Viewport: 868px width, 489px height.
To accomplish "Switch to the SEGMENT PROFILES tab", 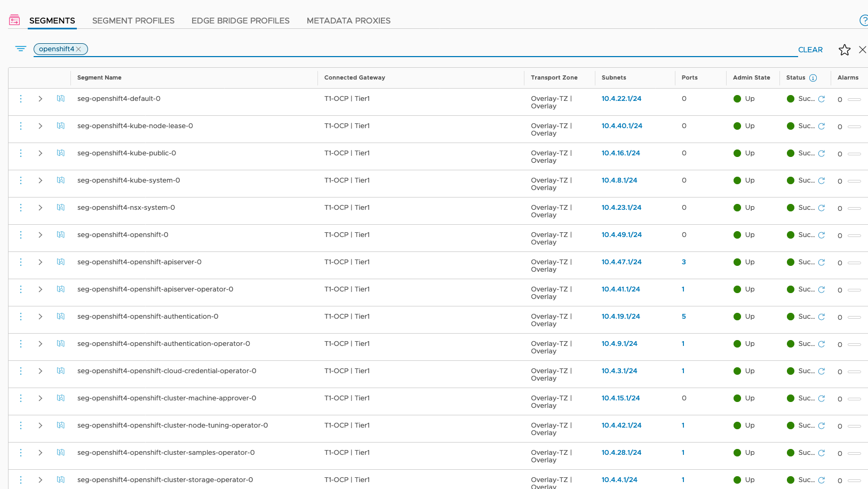I will coord(133,21).
